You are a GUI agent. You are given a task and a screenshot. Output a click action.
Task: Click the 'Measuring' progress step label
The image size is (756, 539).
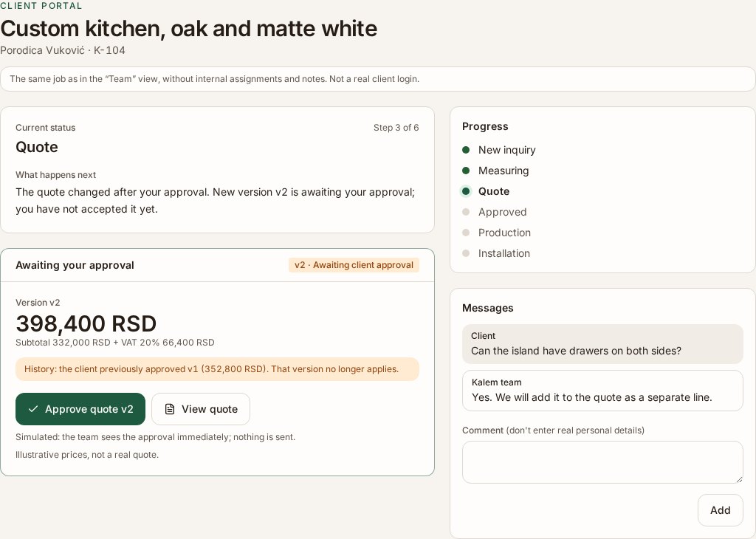504,171
